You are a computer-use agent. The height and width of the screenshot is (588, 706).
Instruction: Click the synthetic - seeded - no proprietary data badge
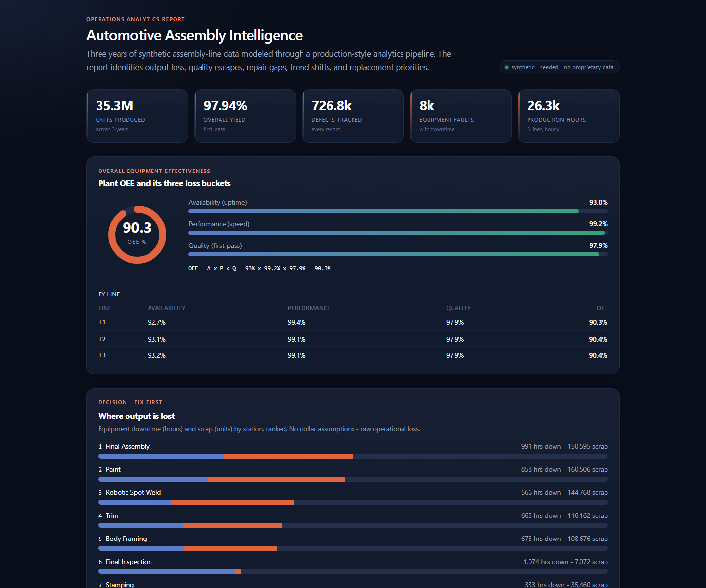pos(559,67)
